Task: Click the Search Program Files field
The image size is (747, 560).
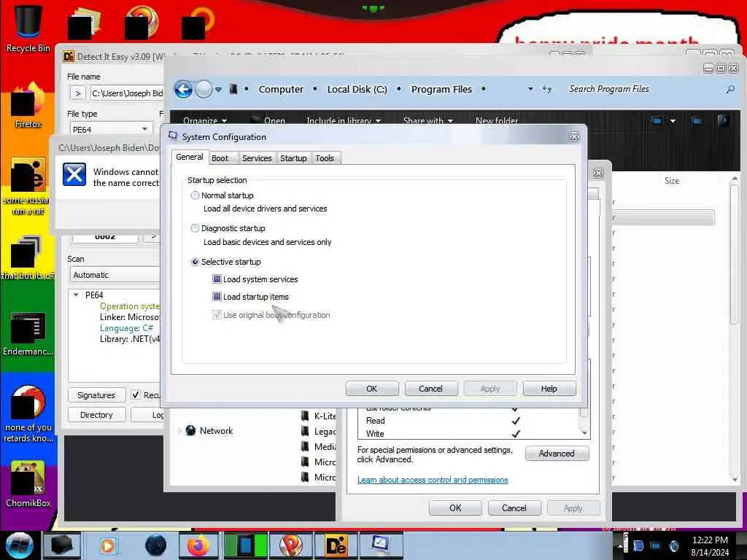Action: pyautogui.click(x=643, y=89)
